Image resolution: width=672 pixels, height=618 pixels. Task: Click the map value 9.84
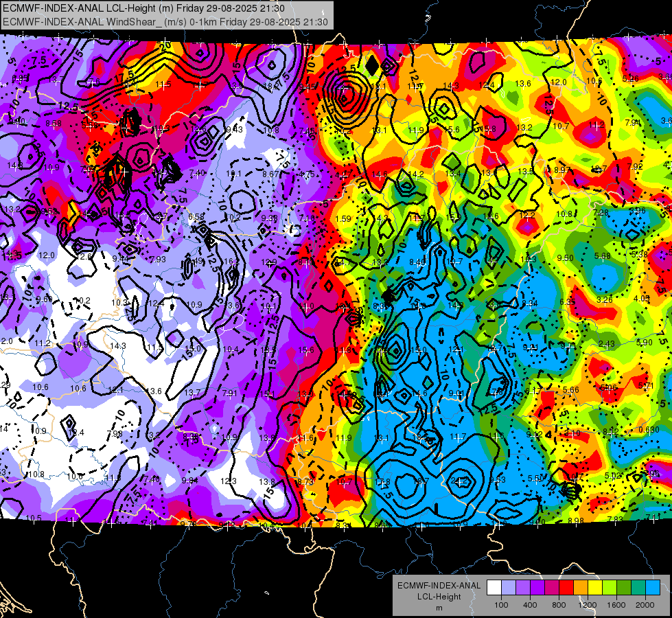pyautogui.click(x=190, y=481)
